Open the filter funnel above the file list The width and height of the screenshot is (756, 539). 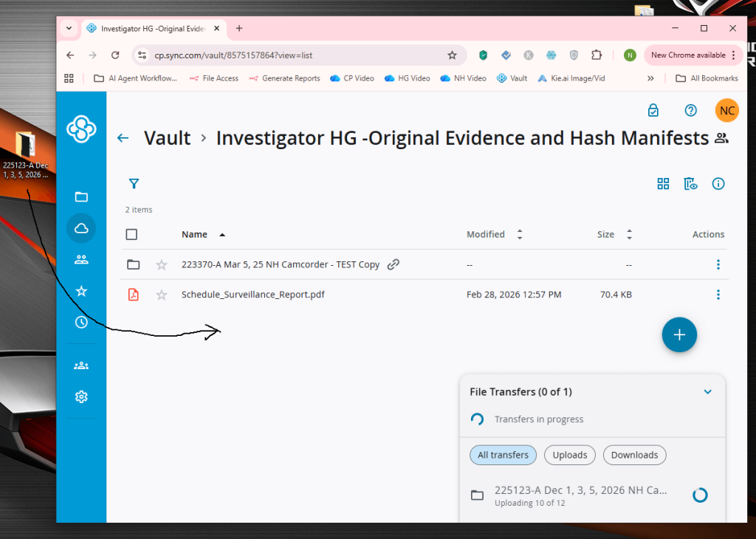click(x=134, y=183)
